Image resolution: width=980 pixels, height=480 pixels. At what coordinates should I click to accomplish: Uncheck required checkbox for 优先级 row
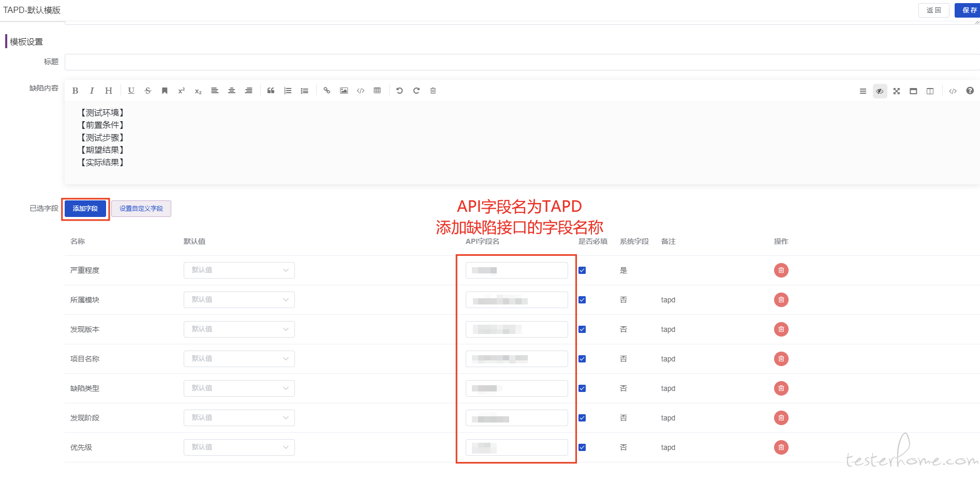coord(582,447)
